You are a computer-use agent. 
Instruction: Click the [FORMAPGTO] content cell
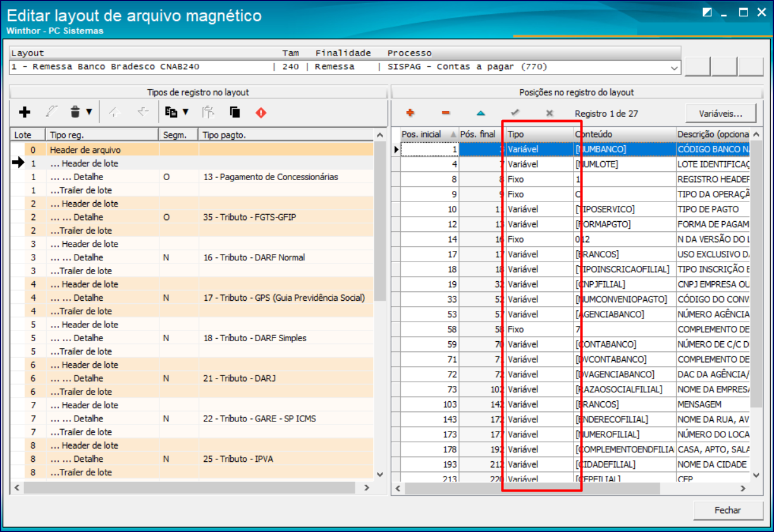(x=624, y=224)
